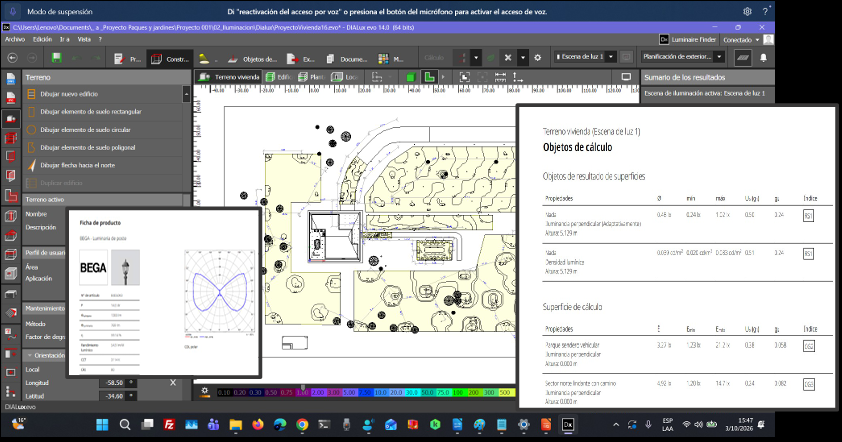Viewport: 842px width, 442px height.
Task: Click the index box for Parque sendero vehicular
Action: point(808,346)
